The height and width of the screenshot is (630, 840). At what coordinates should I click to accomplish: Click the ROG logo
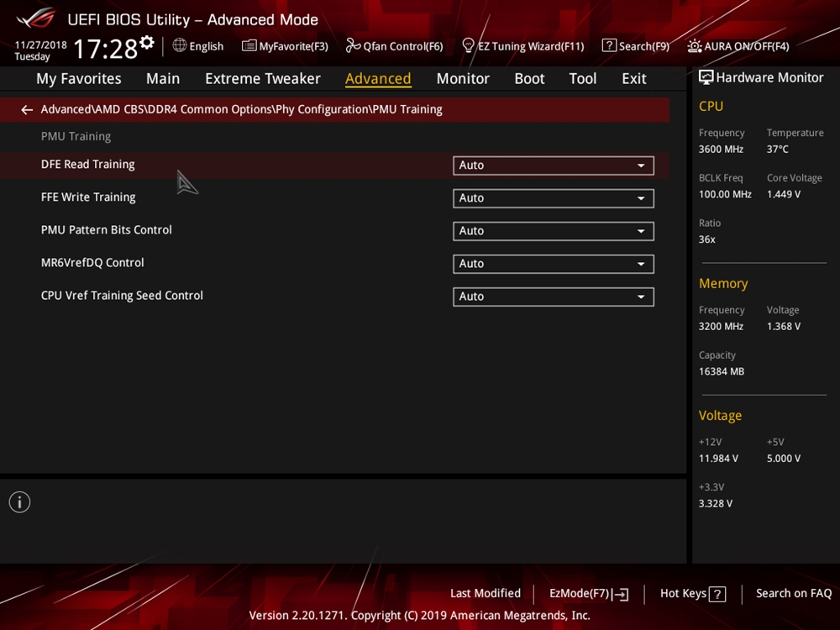click(x=36, y=18)
